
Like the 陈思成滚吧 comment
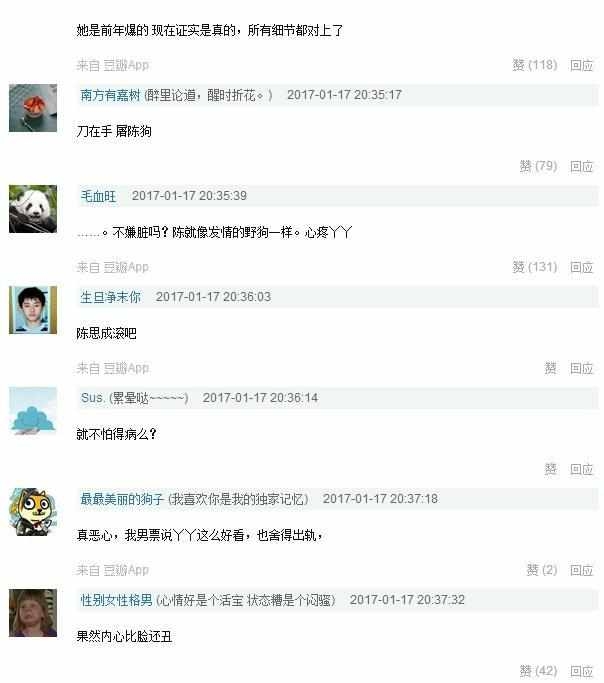(x=551, y=369)
